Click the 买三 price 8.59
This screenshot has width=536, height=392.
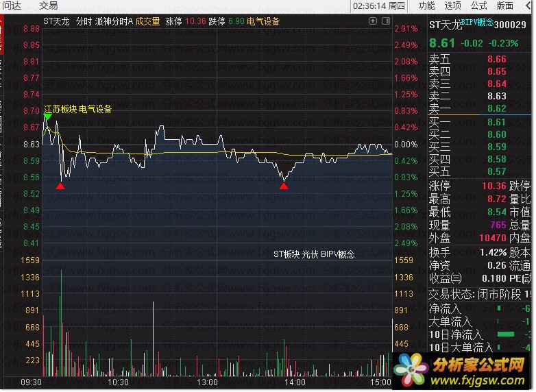pyautogui.click(x=497, y=147)
